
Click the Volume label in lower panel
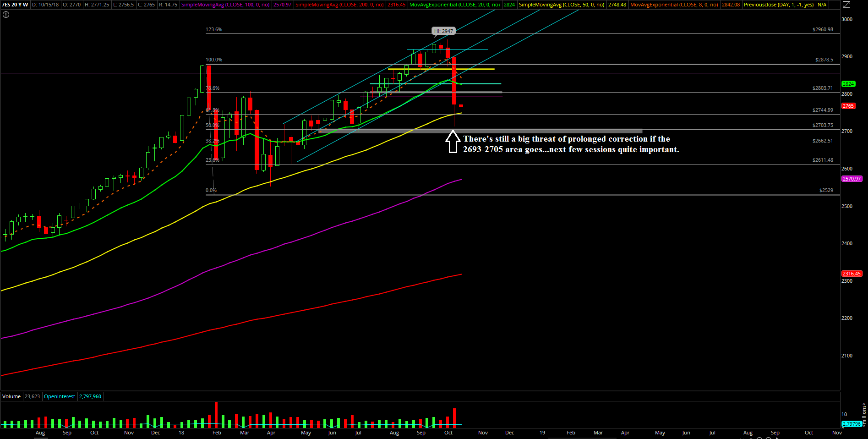11,396
